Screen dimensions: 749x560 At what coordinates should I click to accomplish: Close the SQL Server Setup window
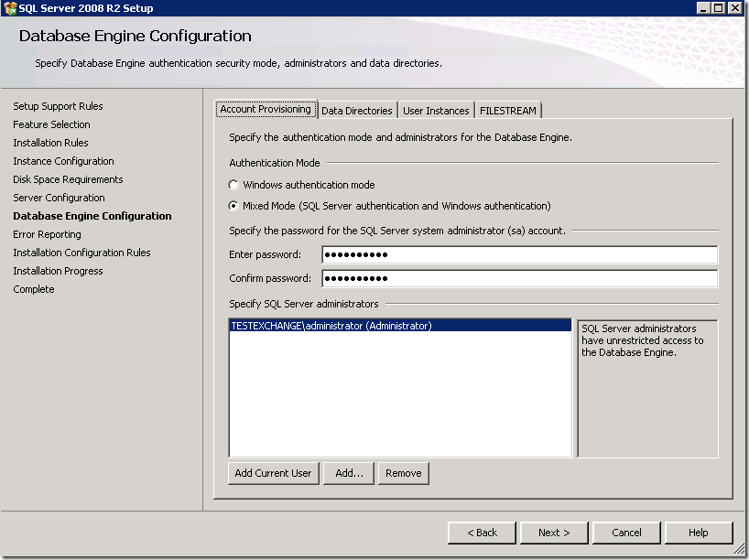[734, 8]
